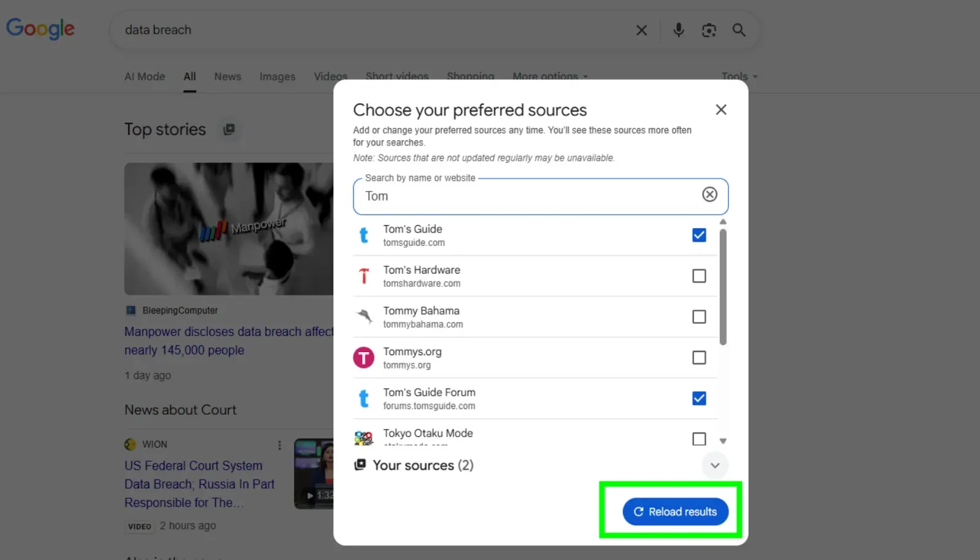Open US Federal Court System story link
Viewport: 980px width, 560px height.
coord(199,484)
